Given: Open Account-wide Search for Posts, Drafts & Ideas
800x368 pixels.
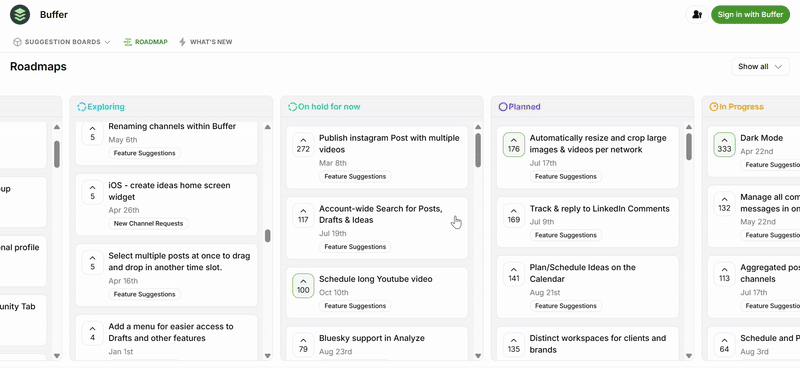Looking at the screenshot, I should point(381,214).
